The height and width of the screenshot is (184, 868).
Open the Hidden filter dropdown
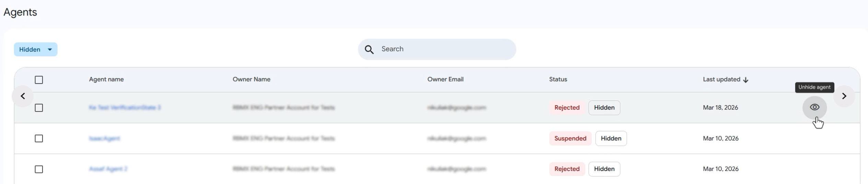coord(35,50)
